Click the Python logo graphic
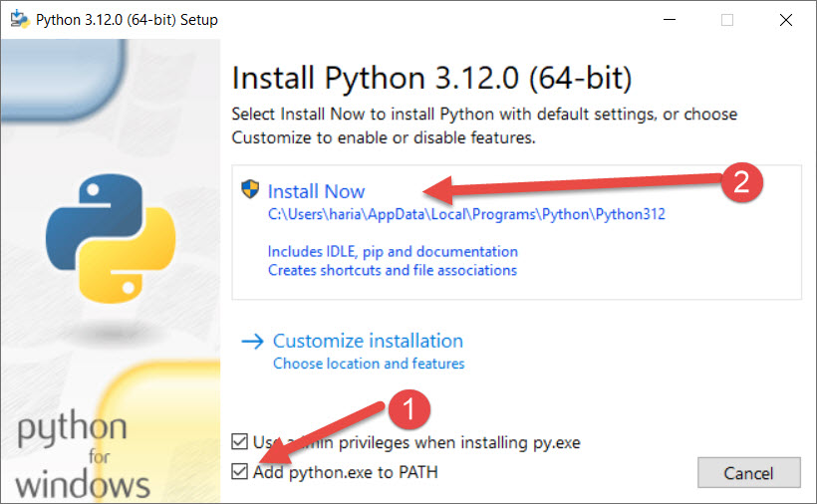 point(111,238)
